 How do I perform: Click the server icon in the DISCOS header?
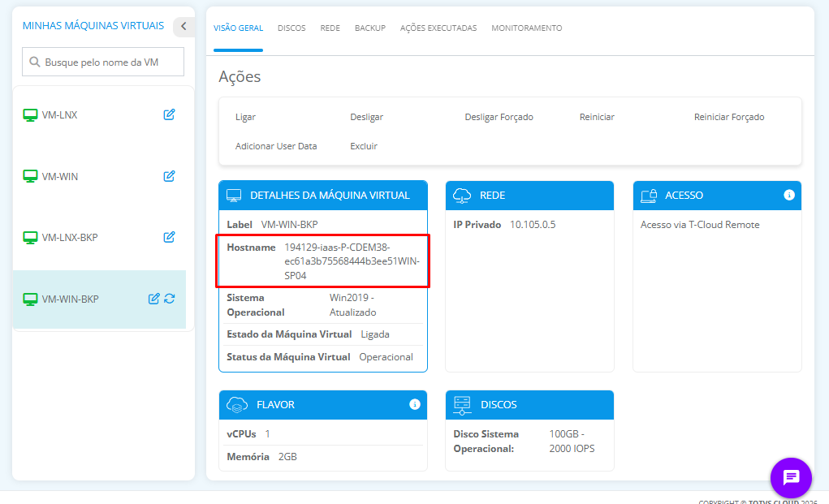click(462, 405)
